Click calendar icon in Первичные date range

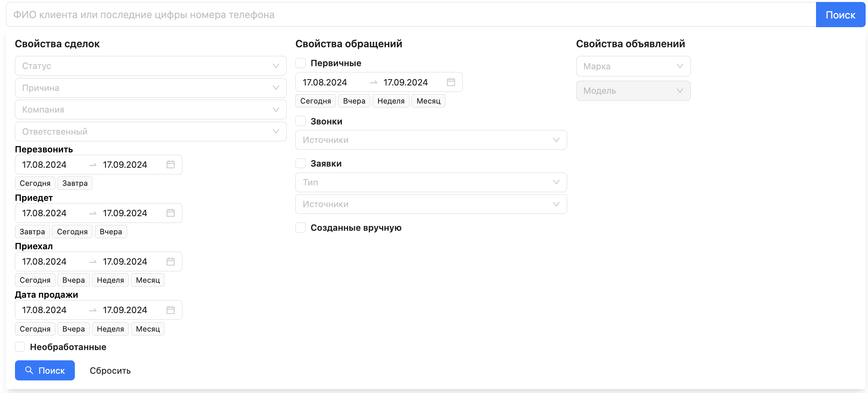(451, 82)
